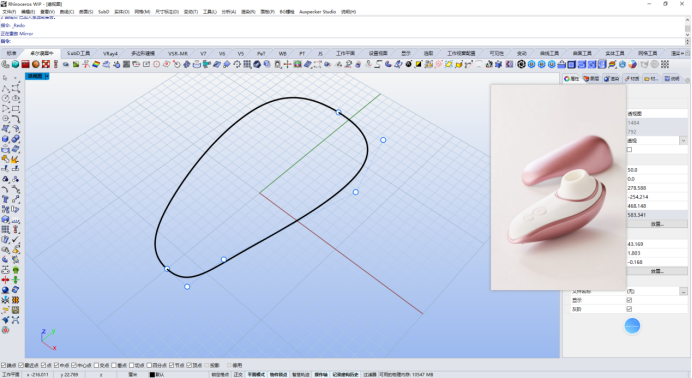The width and height of the screenshot is (692, 378).
Task: Click the red box icon in top toolbar
Action: pos(26,64)
